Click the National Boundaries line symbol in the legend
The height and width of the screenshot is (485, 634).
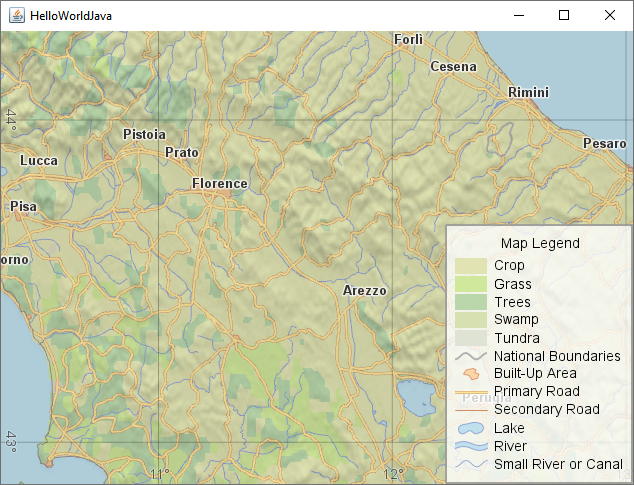[470, 356]
